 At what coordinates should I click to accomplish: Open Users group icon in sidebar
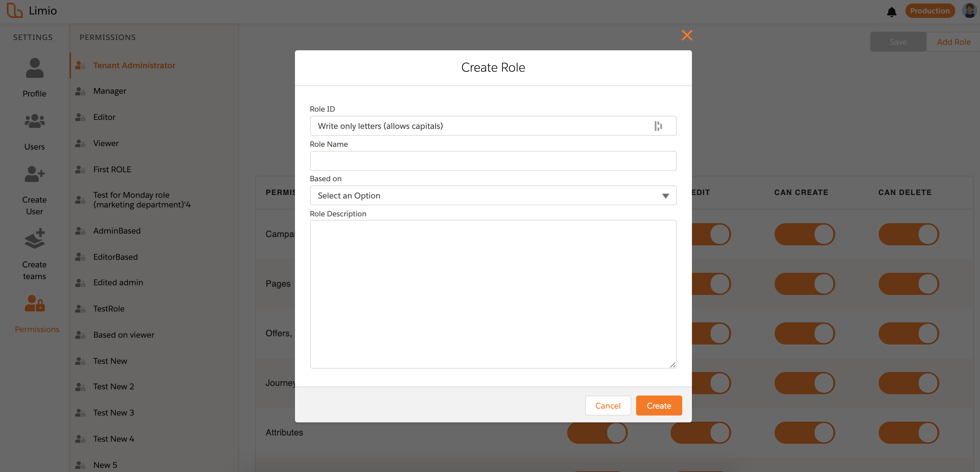34,121
